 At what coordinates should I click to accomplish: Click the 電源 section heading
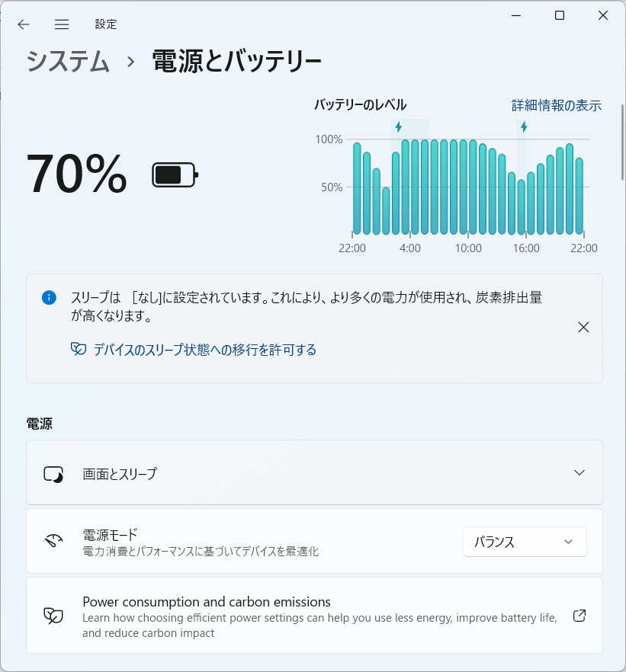click(x=40, y=424)
